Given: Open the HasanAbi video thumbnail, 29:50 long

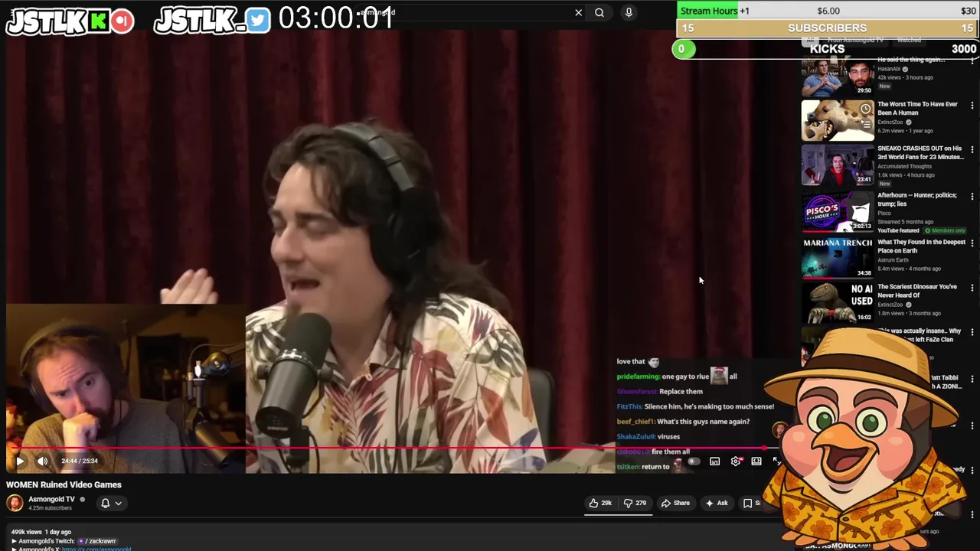Looking at the screenshot, I should point(838,77).
